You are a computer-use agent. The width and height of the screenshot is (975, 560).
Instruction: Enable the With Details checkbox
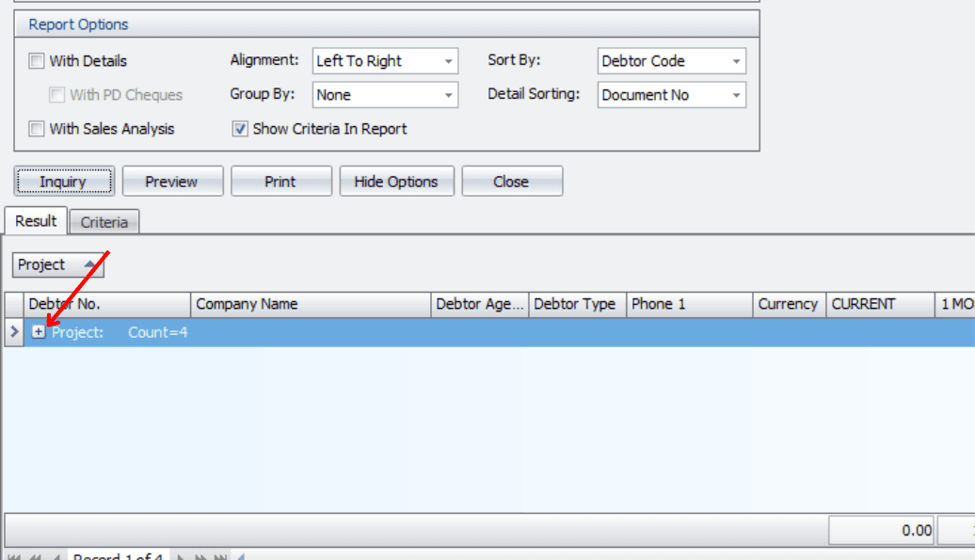click(37, 61)
